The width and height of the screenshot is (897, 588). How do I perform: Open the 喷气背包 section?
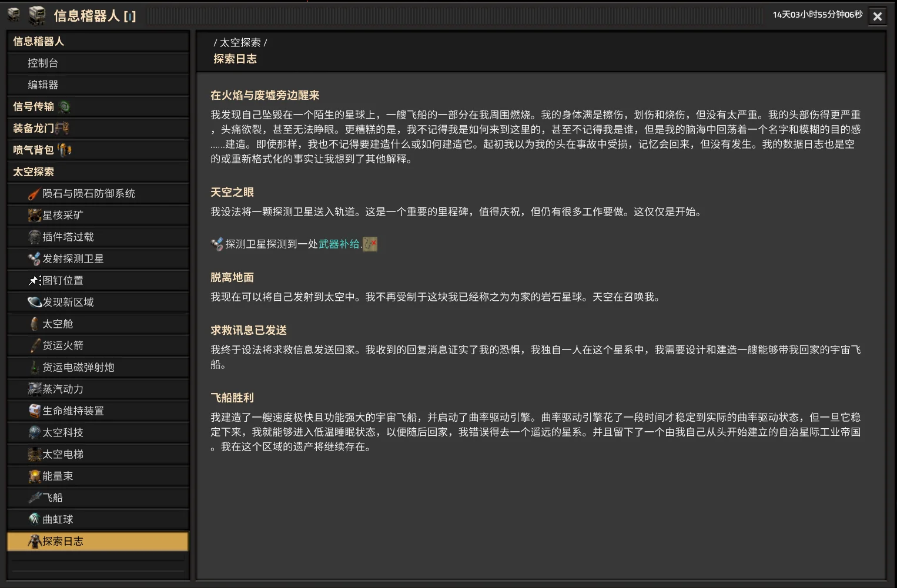[x=98, y=150]
